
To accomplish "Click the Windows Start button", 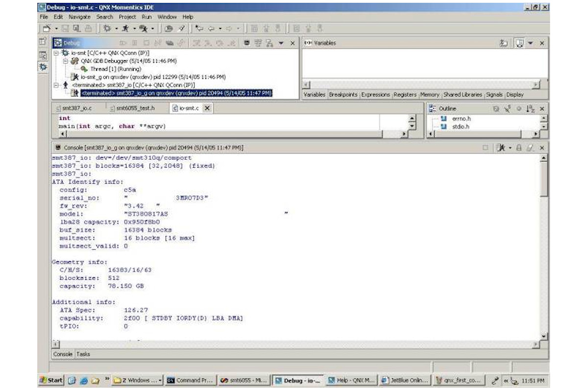I will tap(51, 380).
